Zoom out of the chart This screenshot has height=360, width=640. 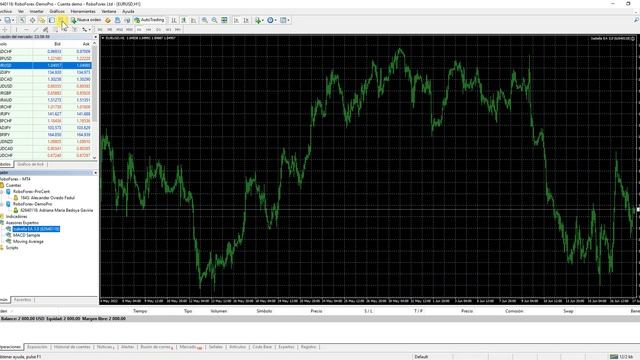pyautogui.click(x=214, y=20)
